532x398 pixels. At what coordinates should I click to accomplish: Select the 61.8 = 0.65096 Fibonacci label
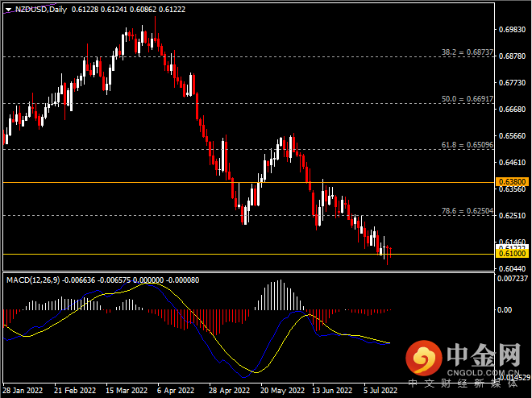[x=468, y=145]
